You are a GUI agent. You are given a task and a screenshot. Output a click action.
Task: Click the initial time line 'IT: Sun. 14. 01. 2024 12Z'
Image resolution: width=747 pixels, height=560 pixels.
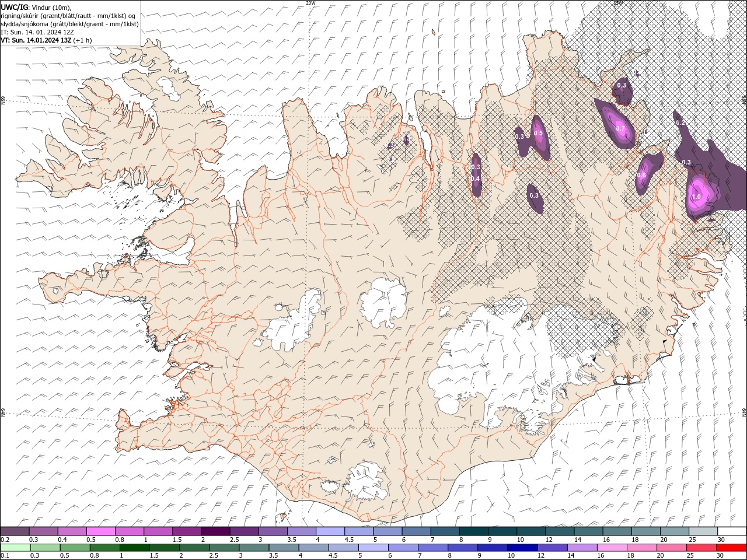[x=37, y=32]
